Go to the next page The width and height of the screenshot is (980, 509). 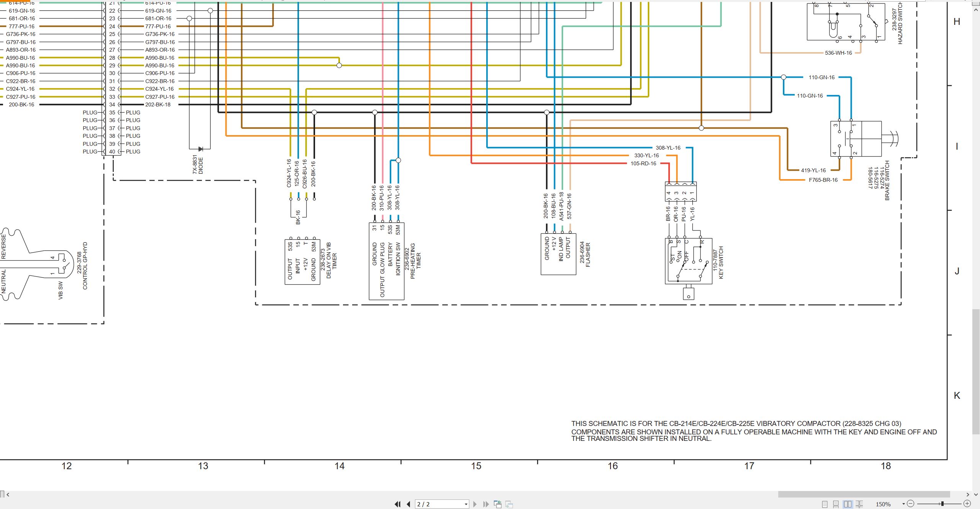(475, 504)
